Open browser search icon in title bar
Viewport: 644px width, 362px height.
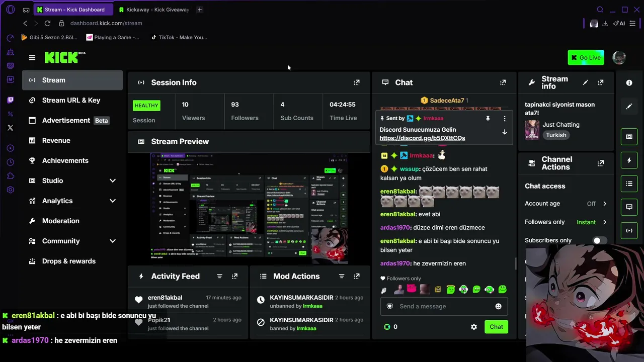click(x=600, y=10)
